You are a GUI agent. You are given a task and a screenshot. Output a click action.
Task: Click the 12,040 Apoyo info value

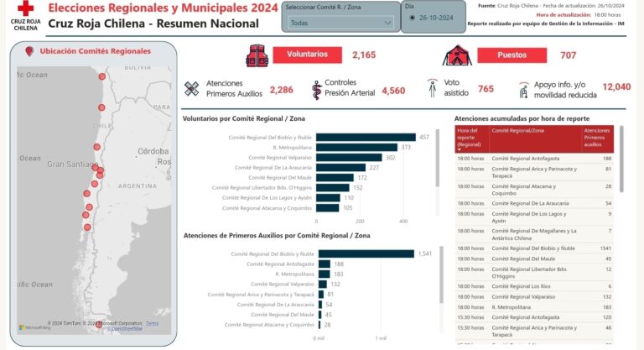[616, 86]
